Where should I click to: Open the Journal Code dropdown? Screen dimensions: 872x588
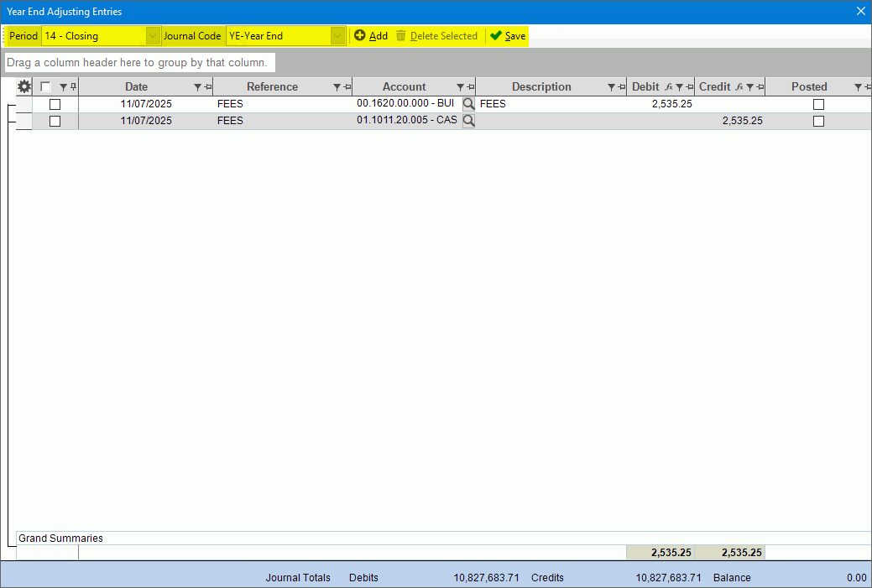(x=337, y=36)
